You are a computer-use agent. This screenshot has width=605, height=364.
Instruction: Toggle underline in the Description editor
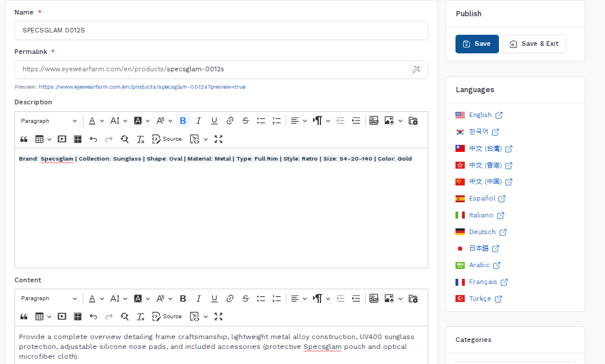(x=214, y=121)
